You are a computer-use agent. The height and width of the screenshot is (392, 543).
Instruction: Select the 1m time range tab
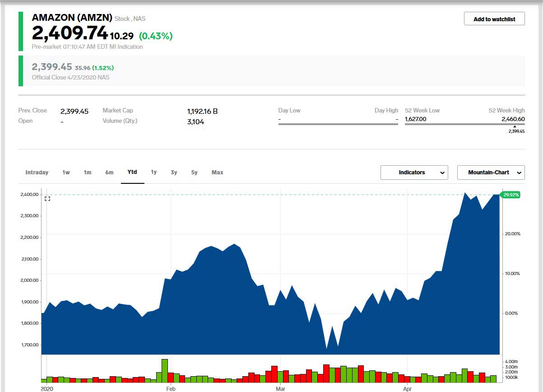88,173
